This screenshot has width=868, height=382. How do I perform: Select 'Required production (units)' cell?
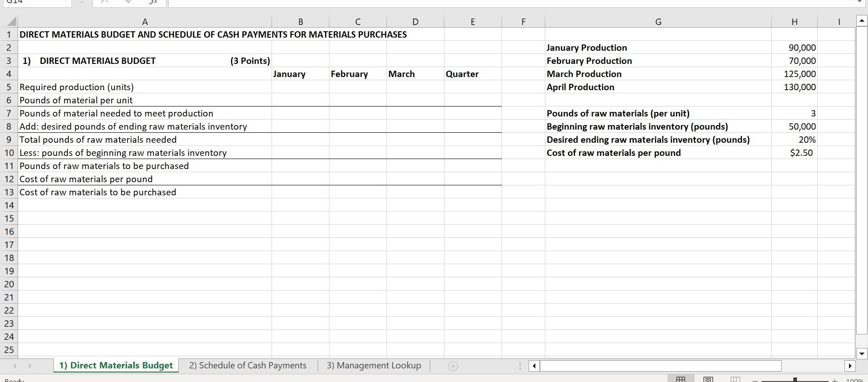tap(145, 87)
